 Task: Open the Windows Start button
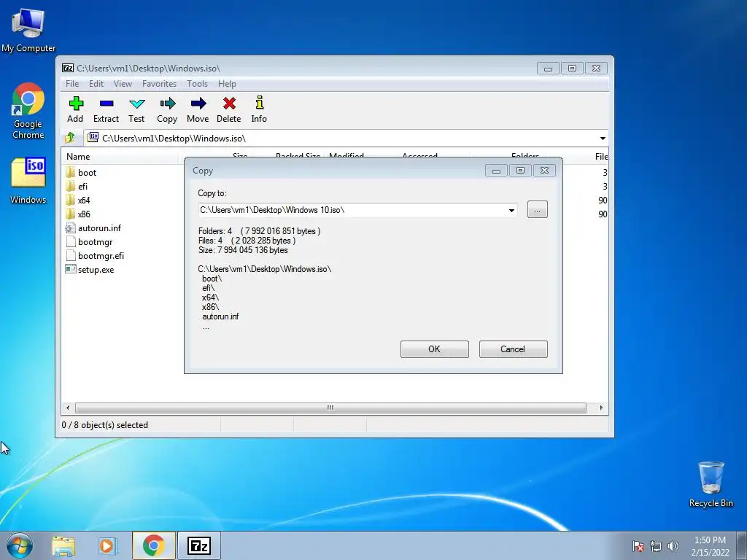(x=20, y=545)
